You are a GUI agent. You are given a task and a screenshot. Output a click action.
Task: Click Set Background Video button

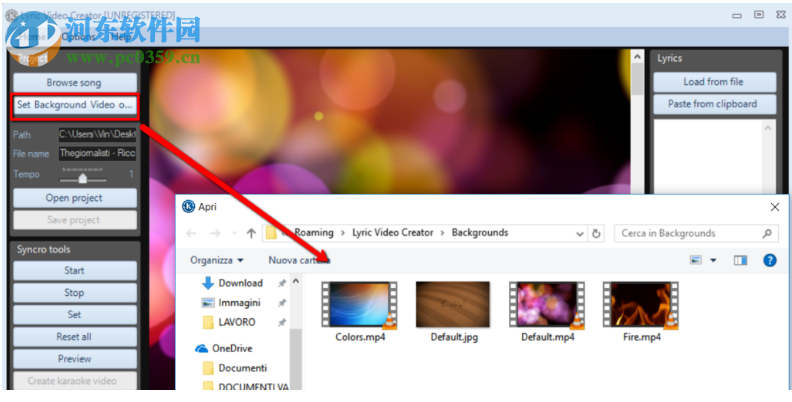tap(75, 105)
